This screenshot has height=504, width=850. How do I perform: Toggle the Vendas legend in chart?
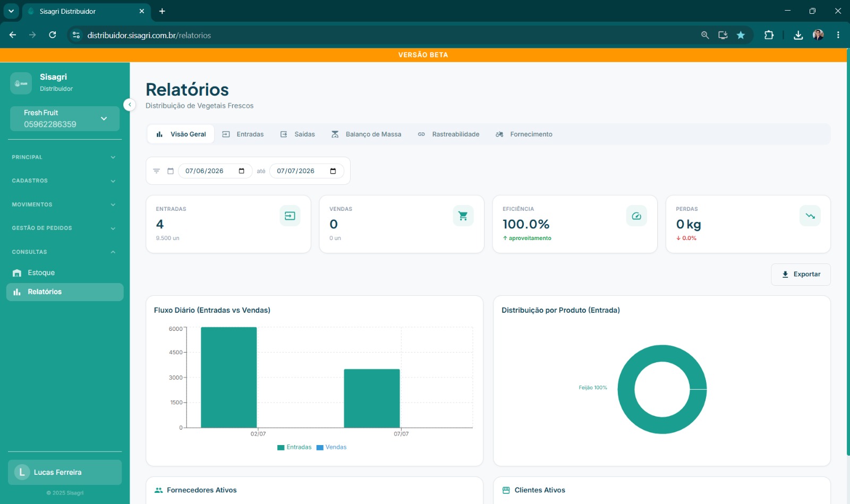point(331,447)
